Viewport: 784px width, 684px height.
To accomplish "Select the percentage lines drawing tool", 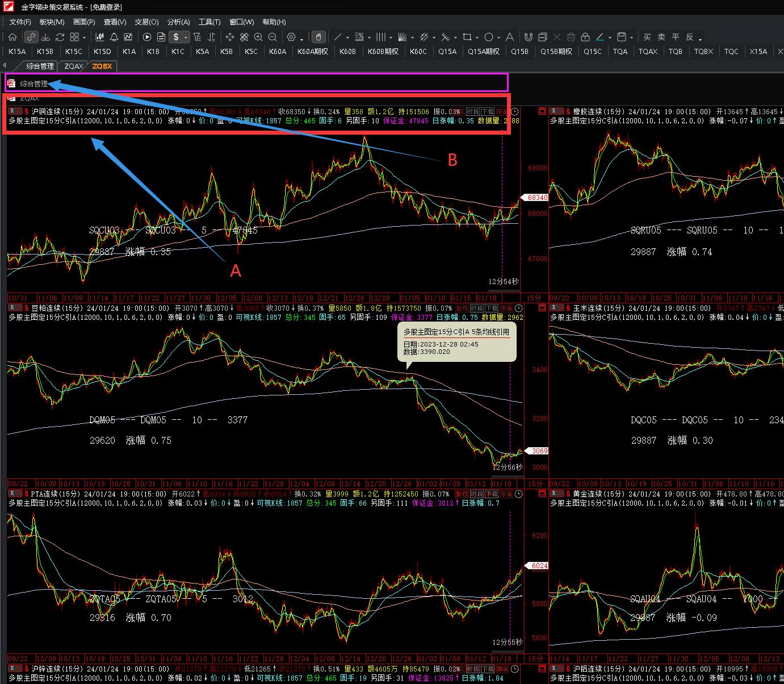I will pos(359,37).
